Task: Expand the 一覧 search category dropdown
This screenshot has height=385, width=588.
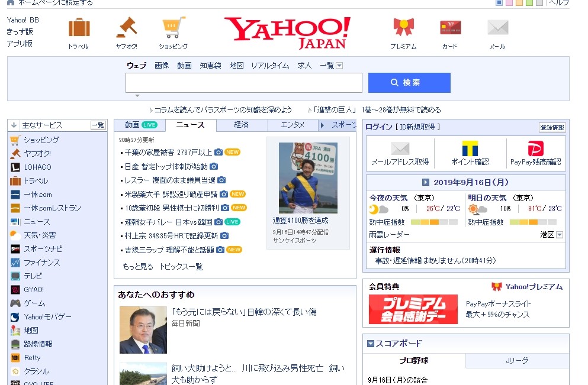Action: coord(339,66)
